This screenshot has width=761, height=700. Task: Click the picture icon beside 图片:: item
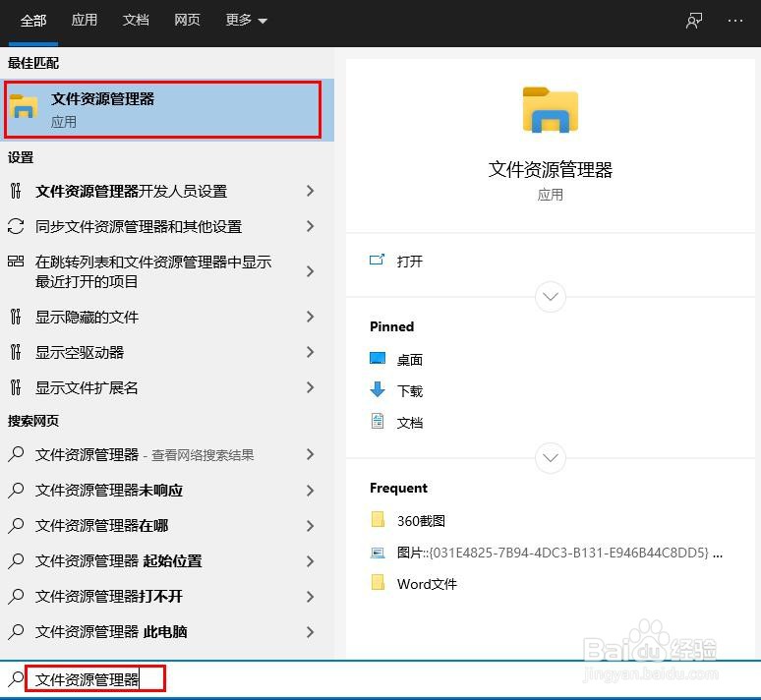pyautogui.click(x=378, y=553)
